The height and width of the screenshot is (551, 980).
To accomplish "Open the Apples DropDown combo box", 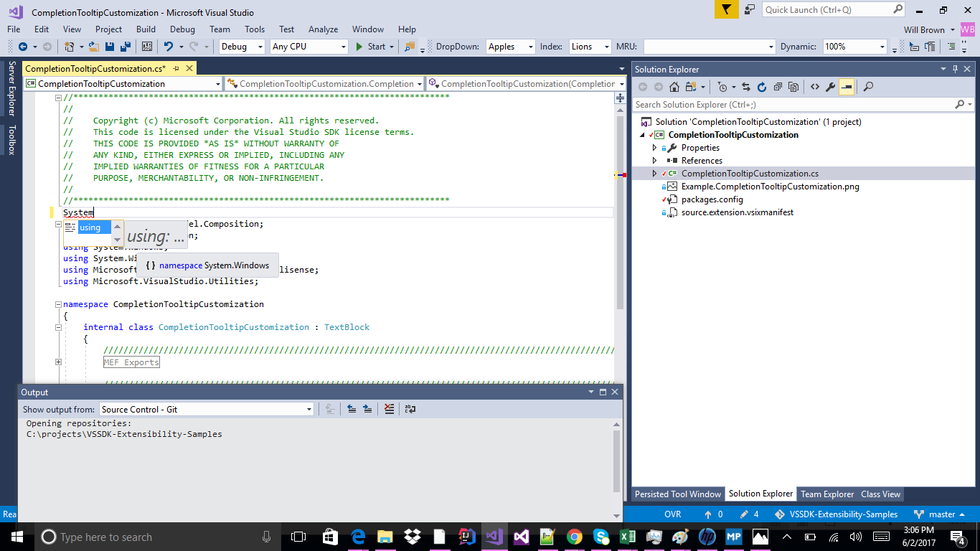I will pos(511,47).
